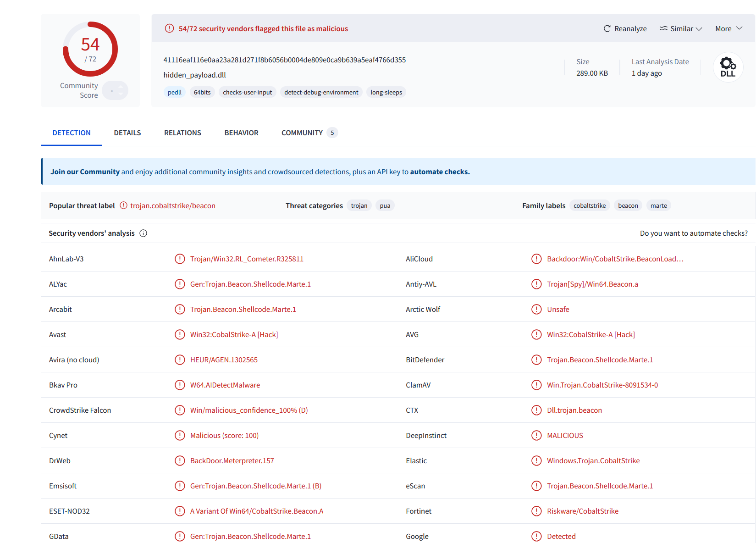Select the long-sleeps tag
Viewport: 756px width, 543px height.
click(x=386, y=92)
